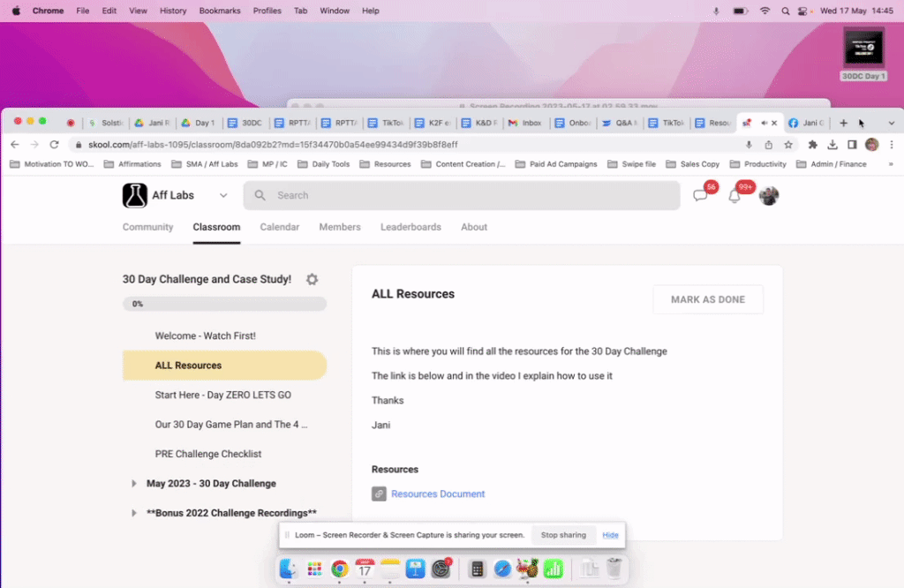Screen dimensions: 904x588
Task: Click the Aff Labs flask logo
Action: pyautogui.click(x=135, y=195)
